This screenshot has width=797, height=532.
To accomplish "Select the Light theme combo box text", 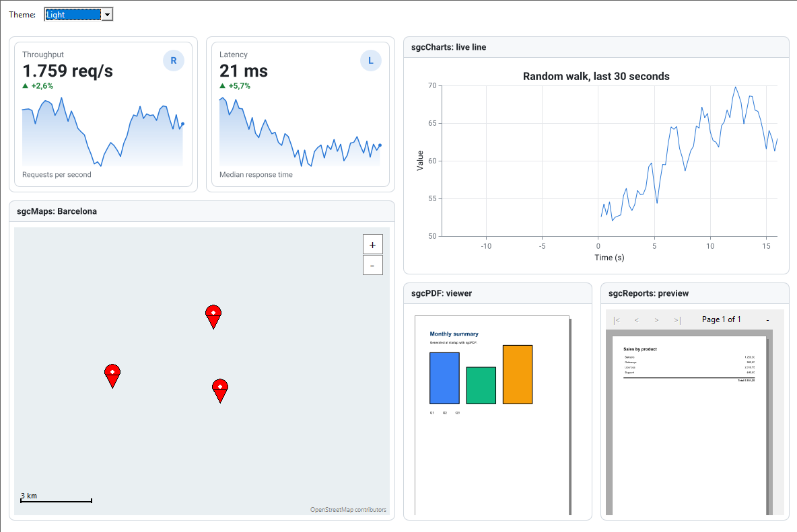I will tap(73, 15).
